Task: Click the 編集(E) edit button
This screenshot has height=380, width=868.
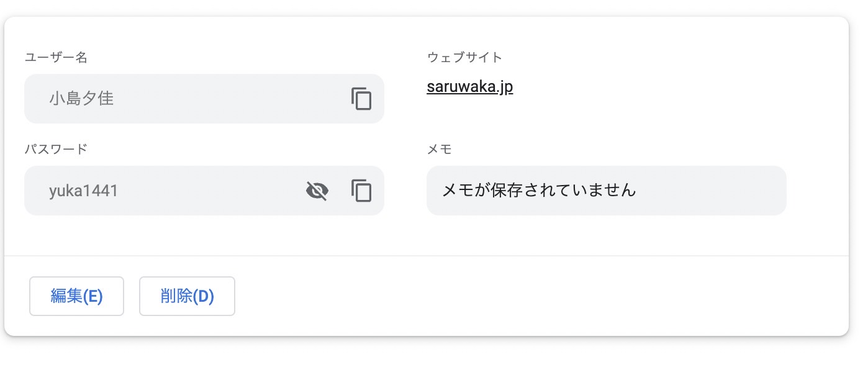Action: 76,296
